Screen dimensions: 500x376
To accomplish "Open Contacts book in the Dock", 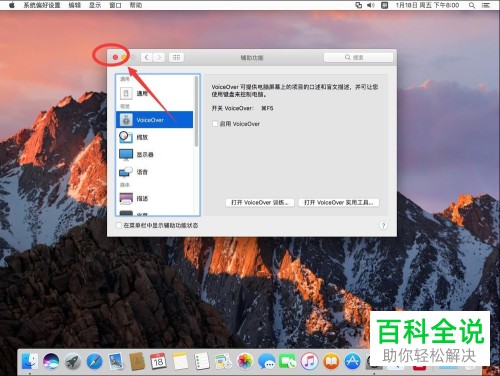I will click(137, 361).
